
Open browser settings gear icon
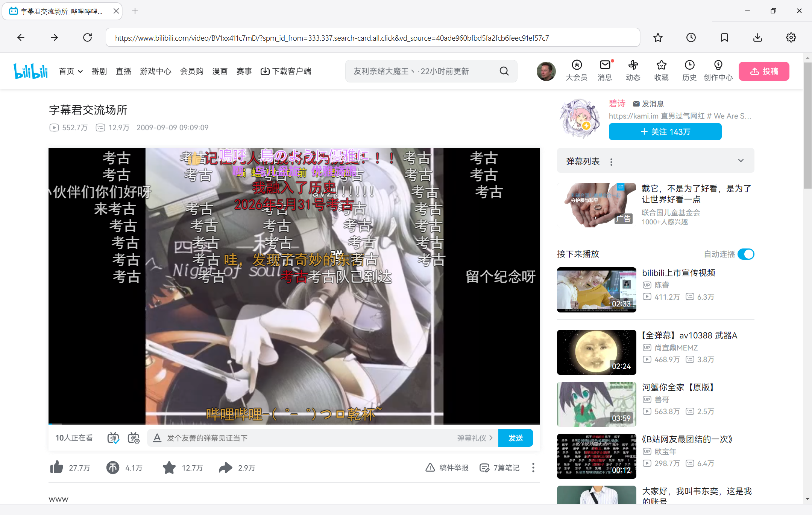click(x=791, y=37)
